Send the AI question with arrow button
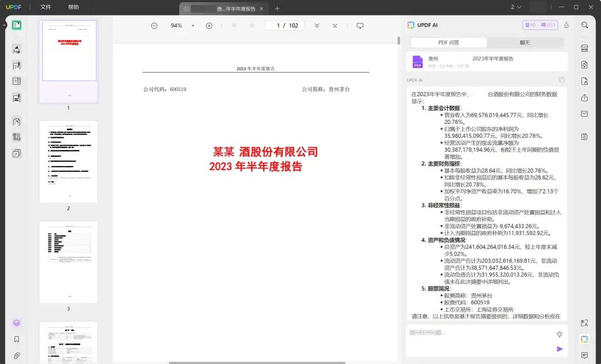 [560, 349]
